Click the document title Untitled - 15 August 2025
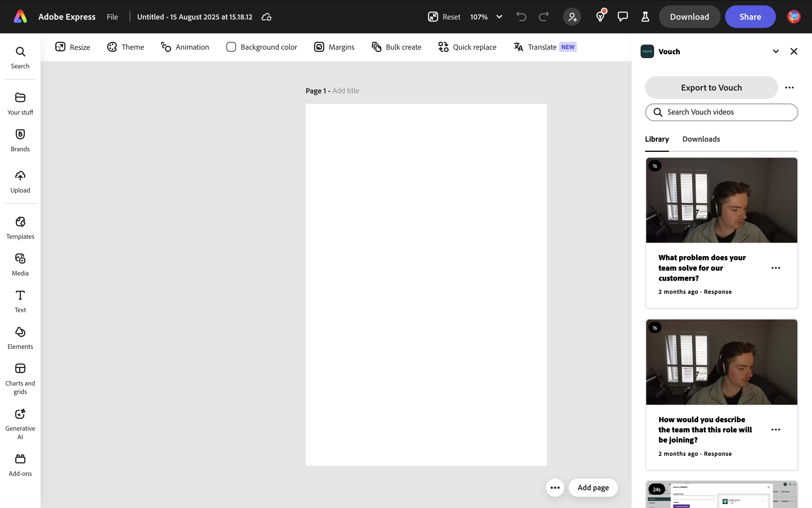812x508 pixels. tap(195, 17)
